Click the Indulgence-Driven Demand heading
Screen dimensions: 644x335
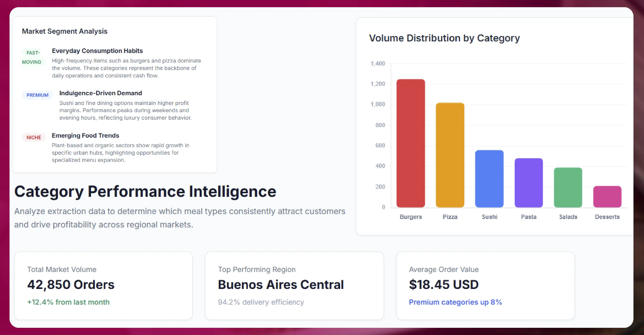coord(101,93)
